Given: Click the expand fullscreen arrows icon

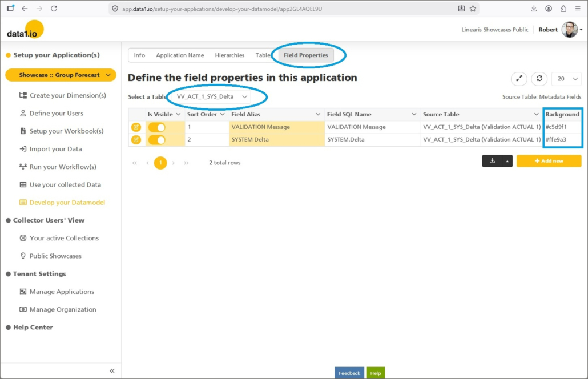Looking at the screenshot, I should point(519,79).
